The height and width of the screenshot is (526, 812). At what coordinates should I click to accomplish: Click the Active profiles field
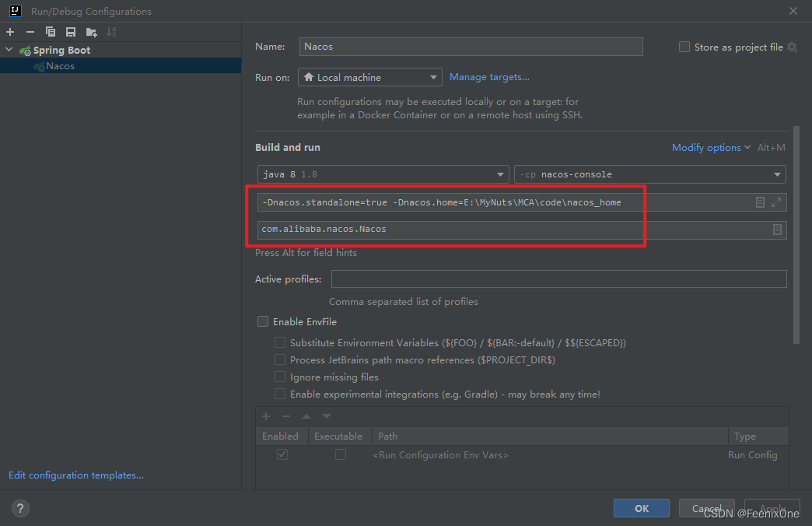click(x=558, y=279)
